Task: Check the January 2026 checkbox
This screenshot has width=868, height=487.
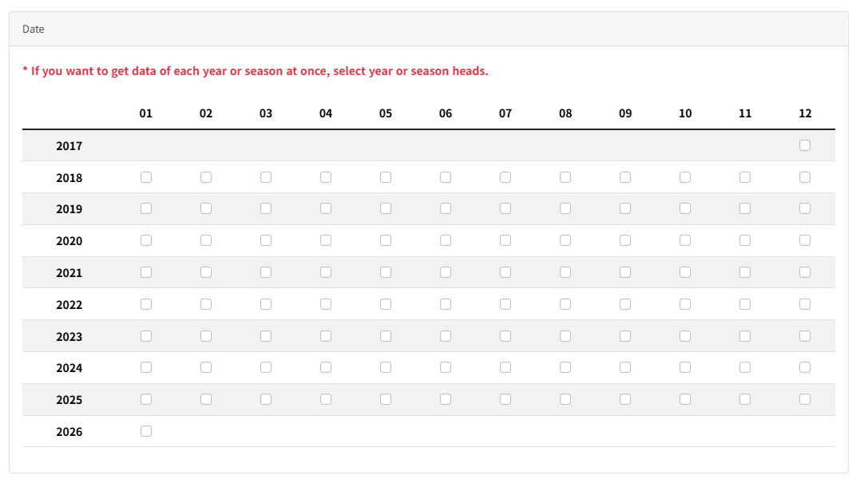Action: [x=146, y=431]
